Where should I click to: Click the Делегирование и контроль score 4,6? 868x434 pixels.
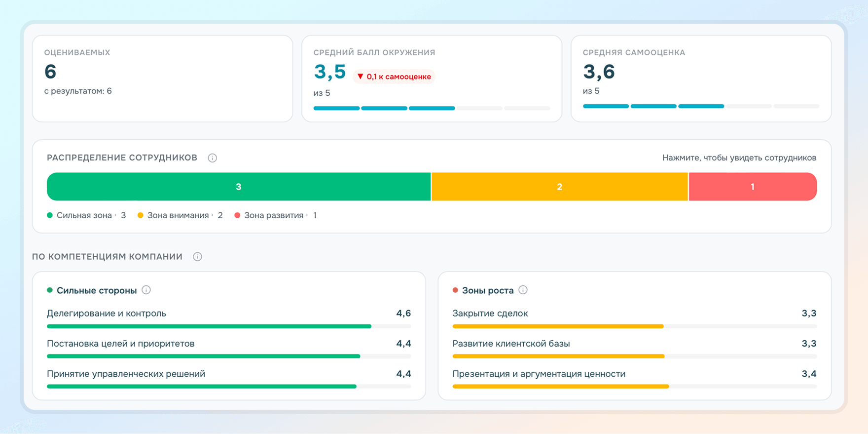pos(403,314)
